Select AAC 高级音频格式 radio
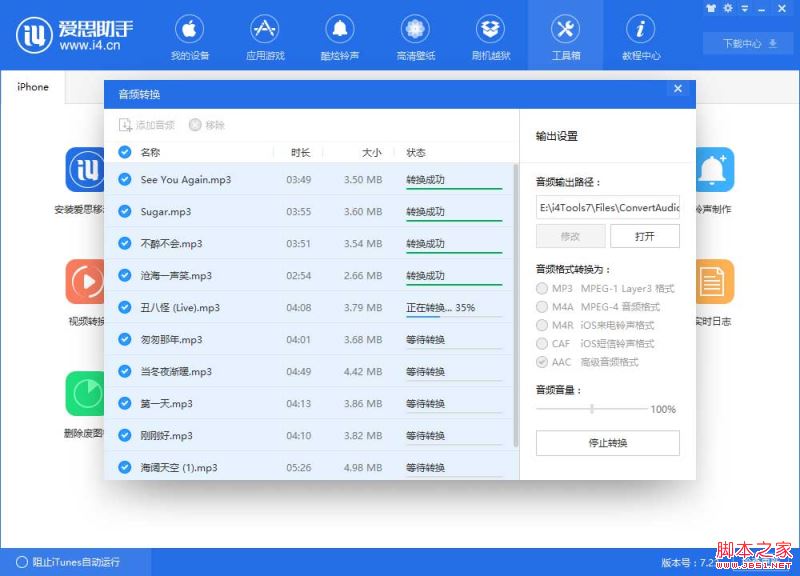Screen dimensions: 800x576 click(542, 362)
